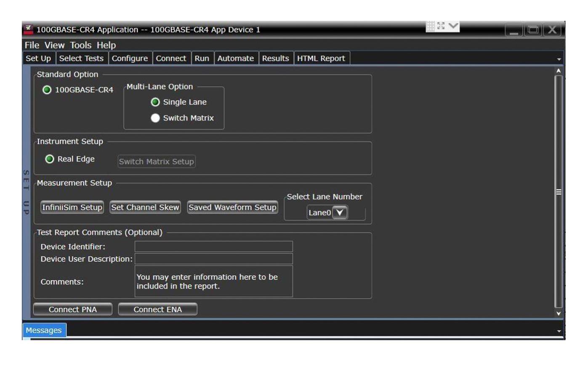Viewport: 588px width, 365px height.
Task: Expand the tab strip overflow arrow
Action: coord(559,59)
